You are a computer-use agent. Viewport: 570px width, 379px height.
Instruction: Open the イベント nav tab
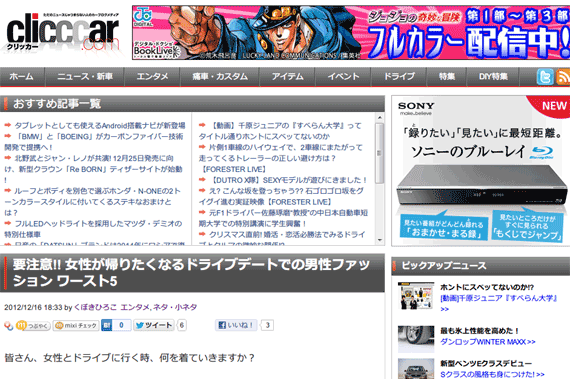(x=343, y=77)
